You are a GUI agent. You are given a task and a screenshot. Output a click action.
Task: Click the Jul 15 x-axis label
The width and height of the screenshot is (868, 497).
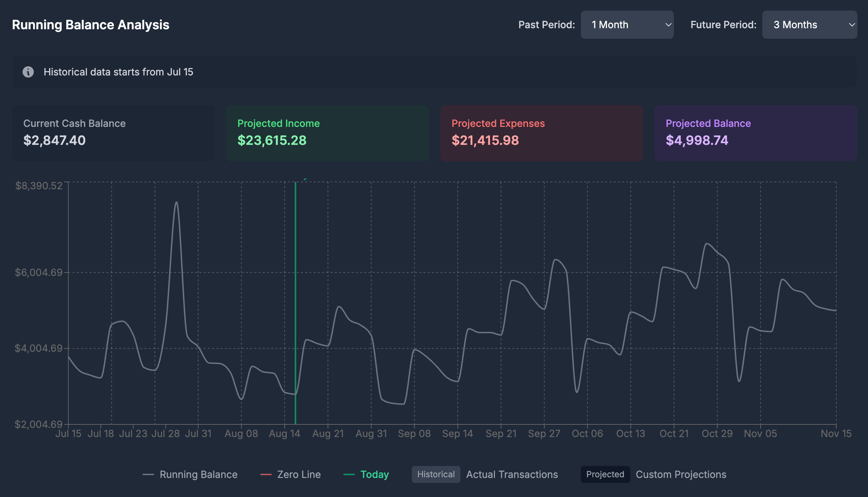(68, 434)
